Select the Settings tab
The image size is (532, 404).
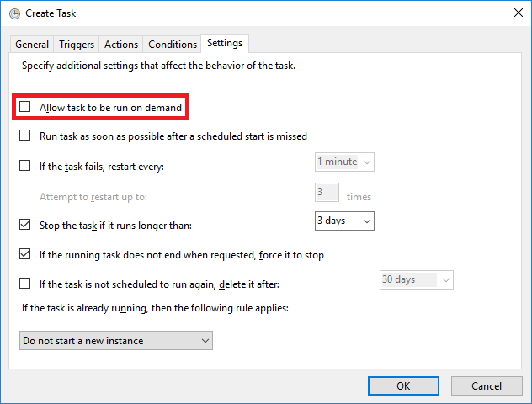225,43
